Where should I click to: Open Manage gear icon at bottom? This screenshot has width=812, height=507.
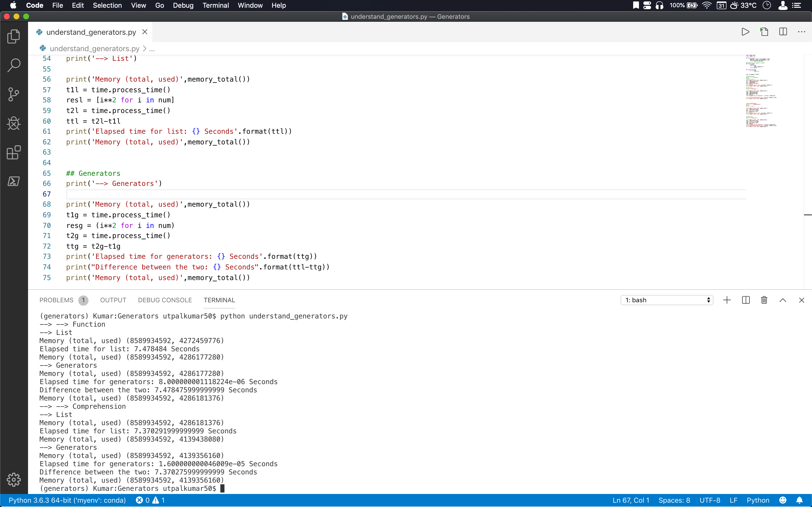point(14,479)
